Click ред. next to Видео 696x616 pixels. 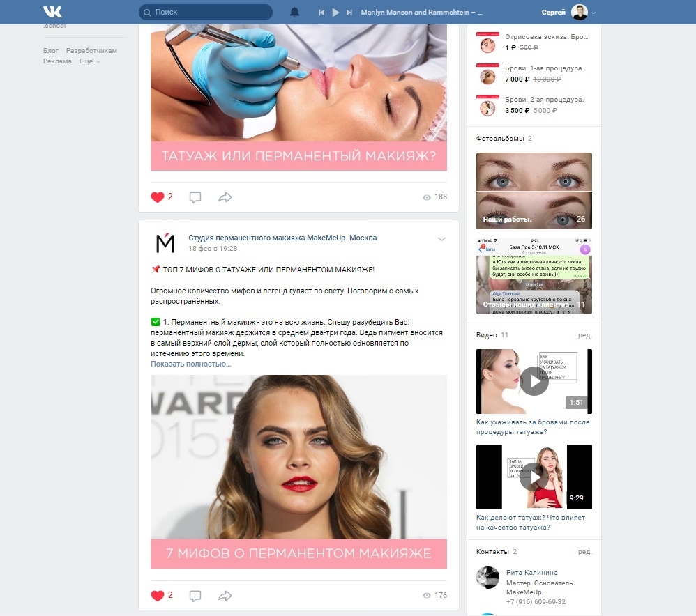pos(584,335)
